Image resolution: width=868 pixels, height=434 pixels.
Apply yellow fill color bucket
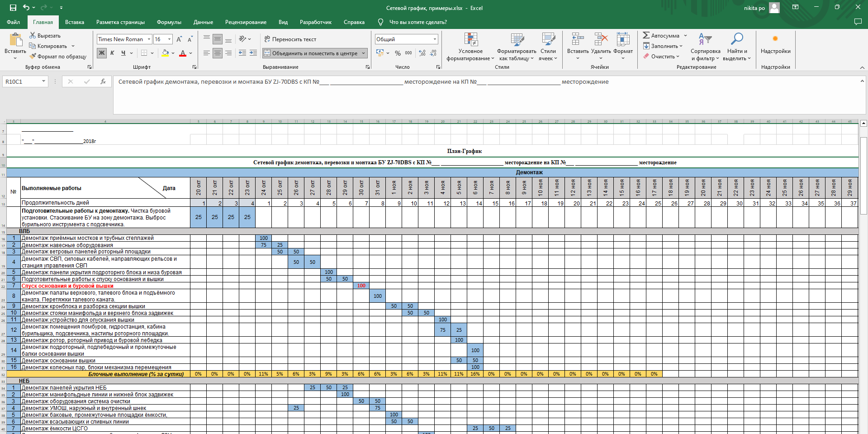(166, 53)
